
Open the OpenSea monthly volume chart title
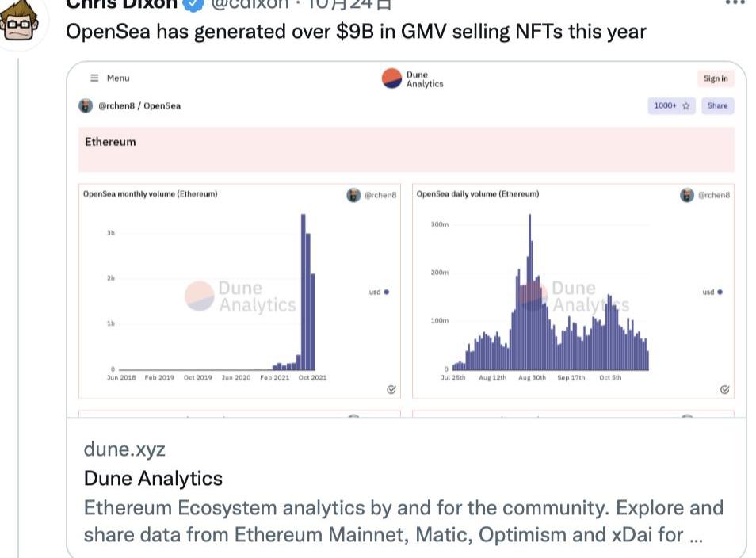point(150,194)
